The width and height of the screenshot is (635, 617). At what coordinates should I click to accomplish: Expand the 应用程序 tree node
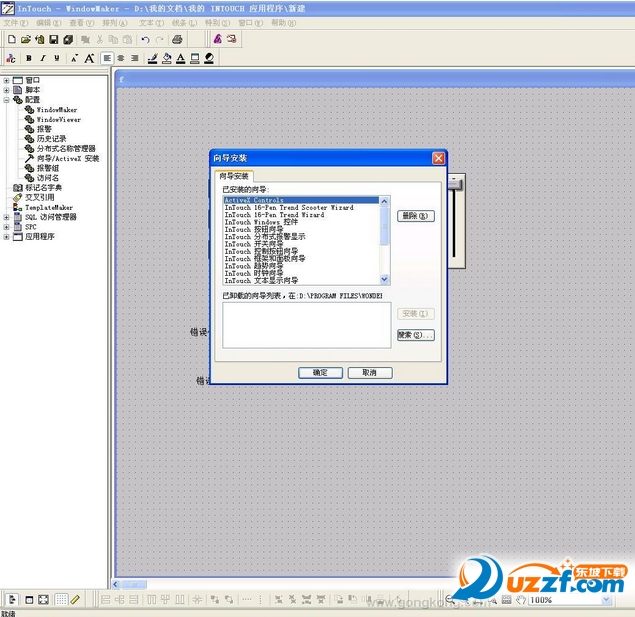tap(6, 237)
